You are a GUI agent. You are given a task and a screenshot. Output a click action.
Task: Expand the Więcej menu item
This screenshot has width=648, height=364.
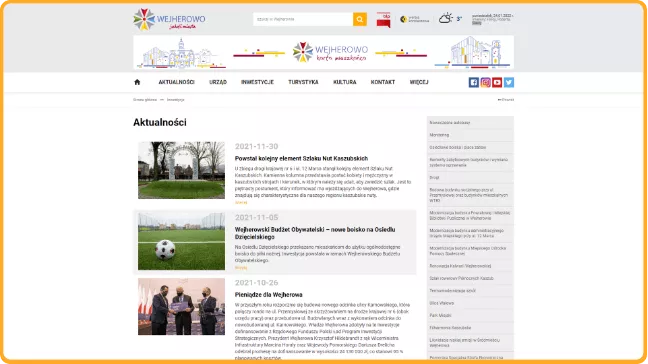point(419,82)
